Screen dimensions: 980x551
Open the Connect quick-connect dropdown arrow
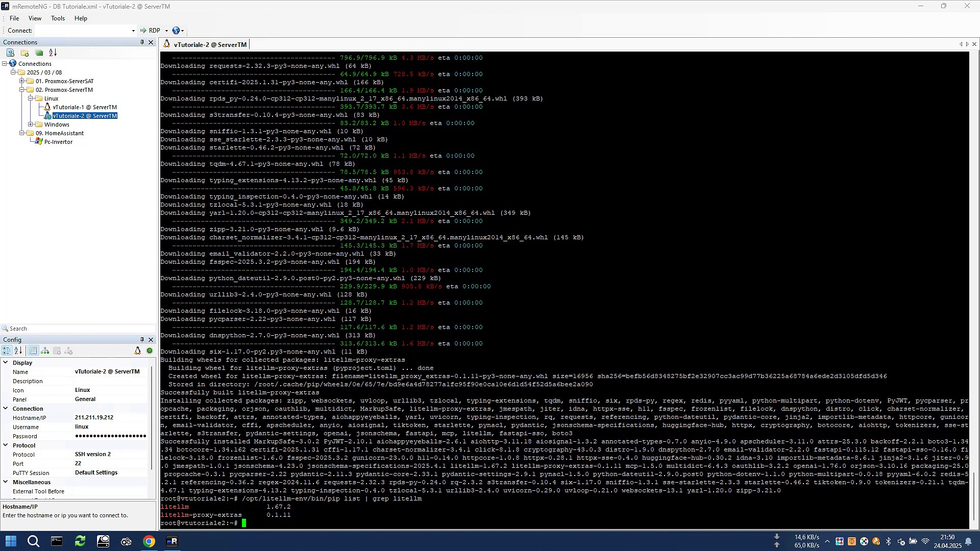click(133, 31)
